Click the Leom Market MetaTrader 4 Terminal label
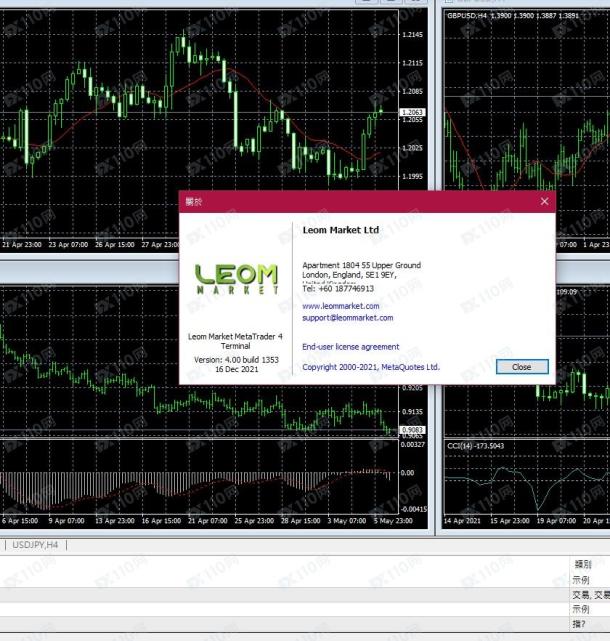 click(235, 341)
